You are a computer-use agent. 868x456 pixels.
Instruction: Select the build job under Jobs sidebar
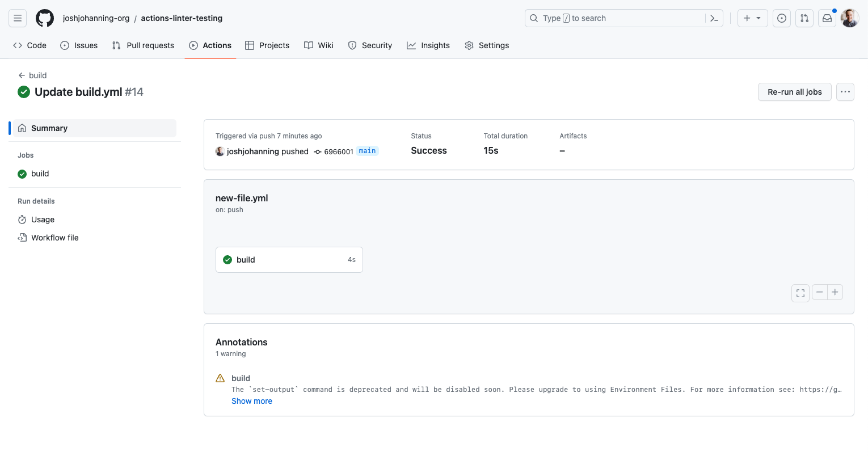(x=39, y=174)
